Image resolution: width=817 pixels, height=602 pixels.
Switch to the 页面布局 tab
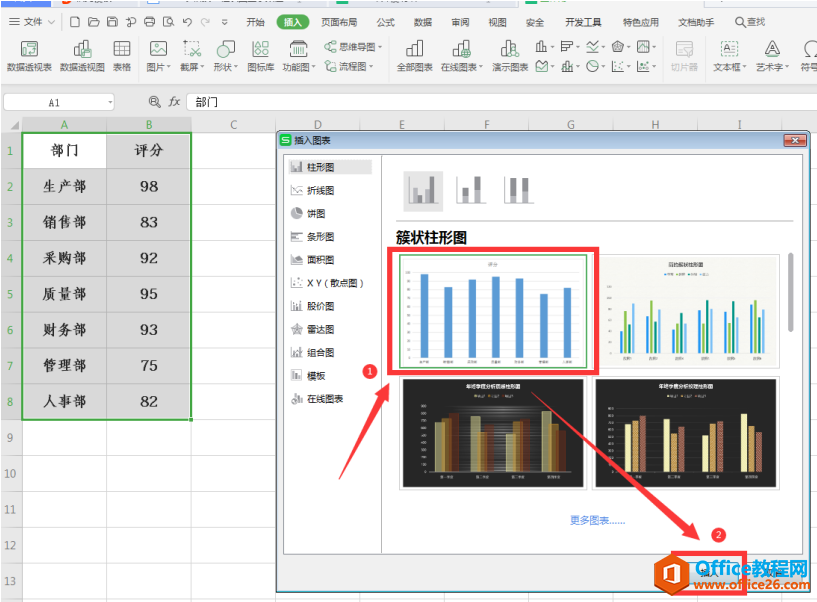(339, 22)
